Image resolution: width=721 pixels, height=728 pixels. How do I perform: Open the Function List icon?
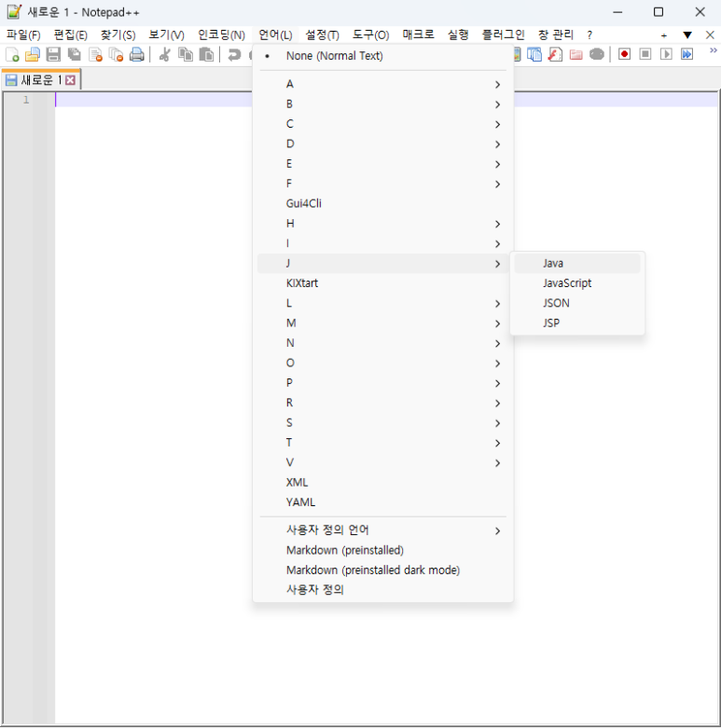(555, 55)
